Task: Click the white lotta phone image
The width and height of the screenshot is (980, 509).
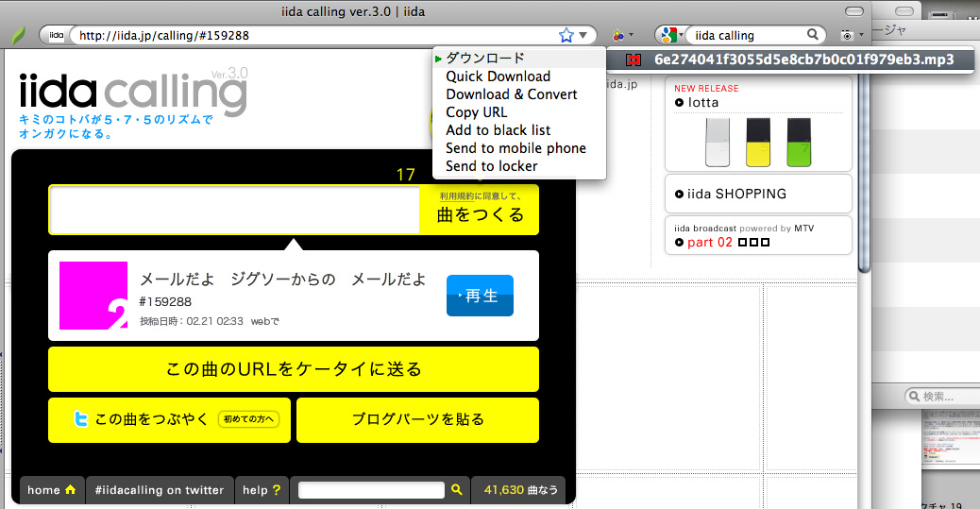Action: [718, 142]
